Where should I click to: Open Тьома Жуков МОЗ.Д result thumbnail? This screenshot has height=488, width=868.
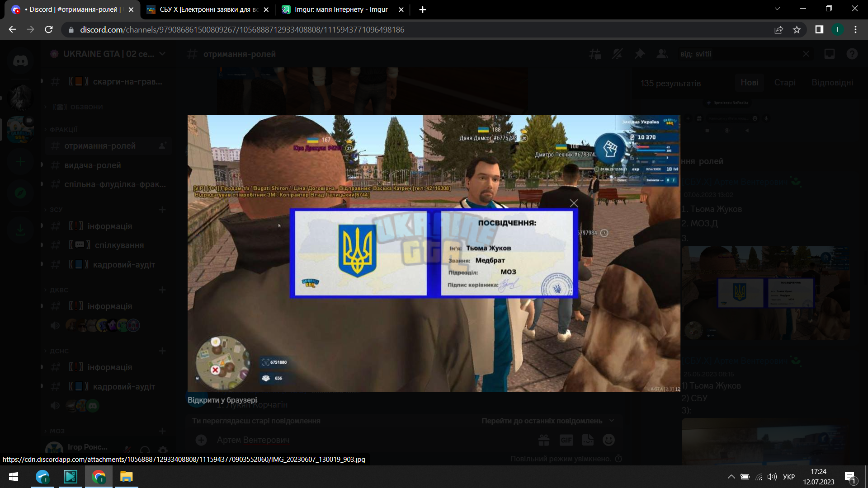coord(766,293)
